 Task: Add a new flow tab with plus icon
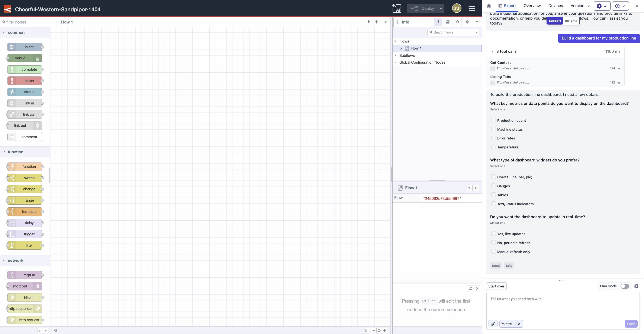(x=377, y=22)
